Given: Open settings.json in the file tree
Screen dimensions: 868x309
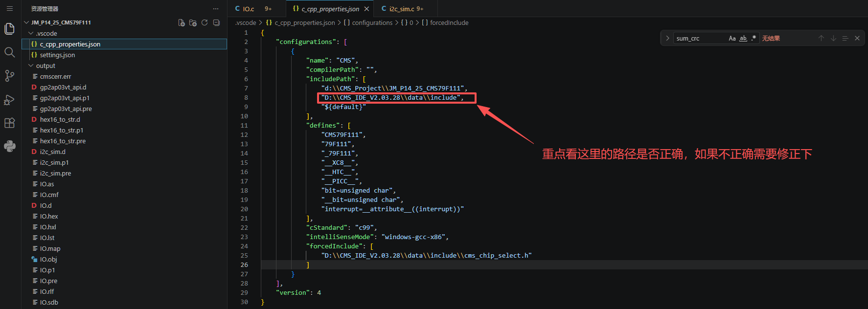Looking at the screenshot, I should (125, 55).
